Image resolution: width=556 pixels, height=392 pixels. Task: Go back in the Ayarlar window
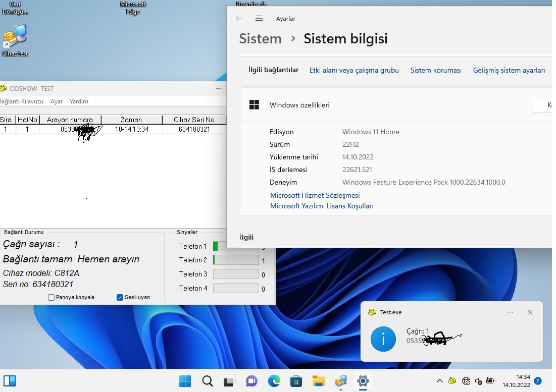pyautogui.click(x=239, y=18)
